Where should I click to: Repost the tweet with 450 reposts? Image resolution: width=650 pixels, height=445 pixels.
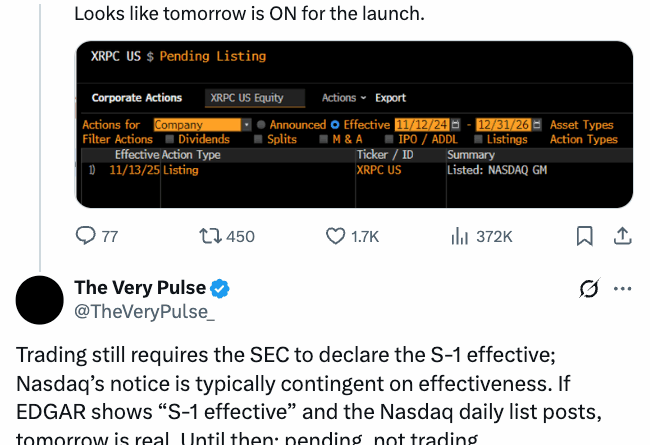[x=211, y=236]
